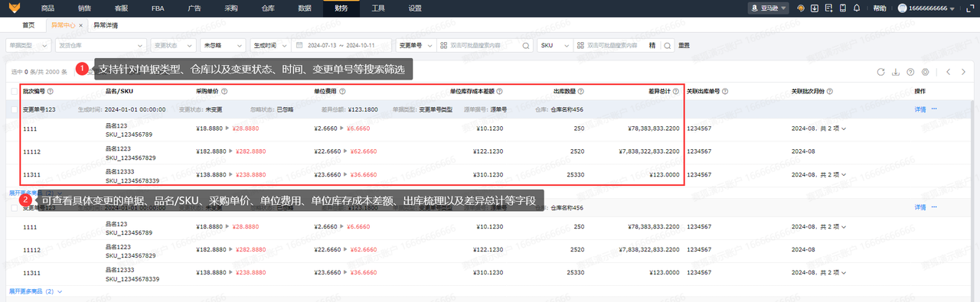
Task: Click the help icon beside 关联出库单号
Action: tap(725, 92)
